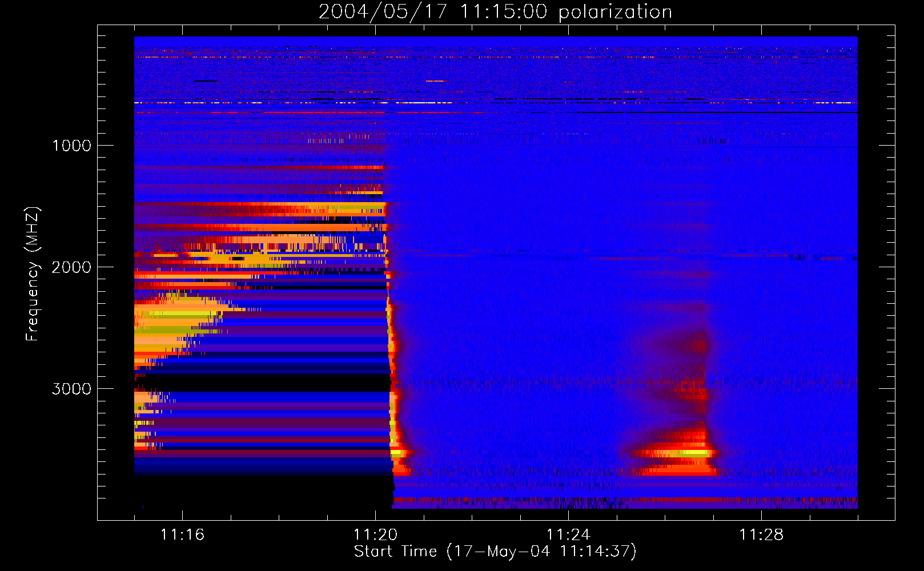Click the 11:20 time tick label

pos(375,534)
